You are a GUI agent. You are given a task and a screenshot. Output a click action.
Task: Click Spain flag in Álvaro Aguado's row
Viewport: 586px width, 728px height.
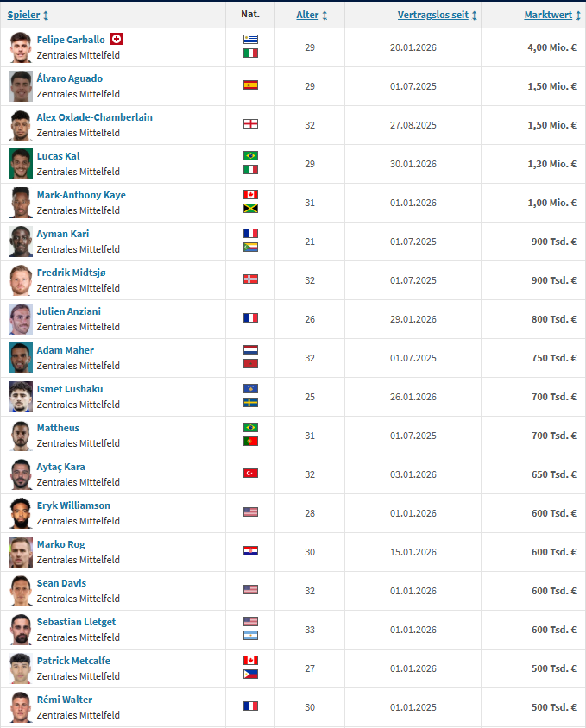[x=250, y=85]
